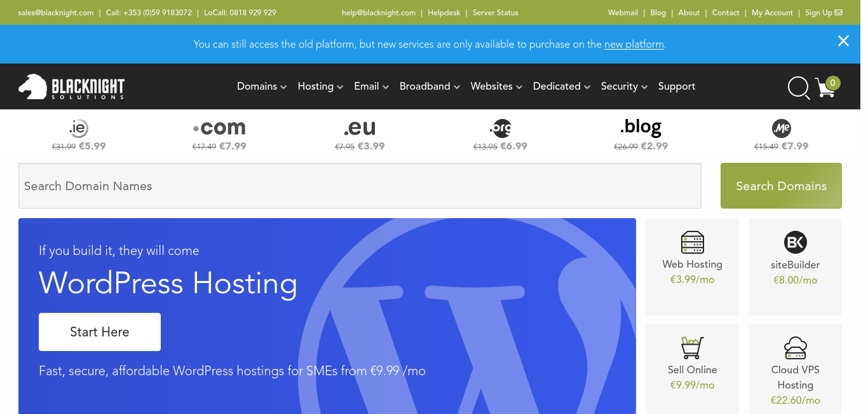Open the Helpdesk link
Image resolution: width=868 pixels, height=414 pixels.
pyautogui.click(x=444, y=13)
